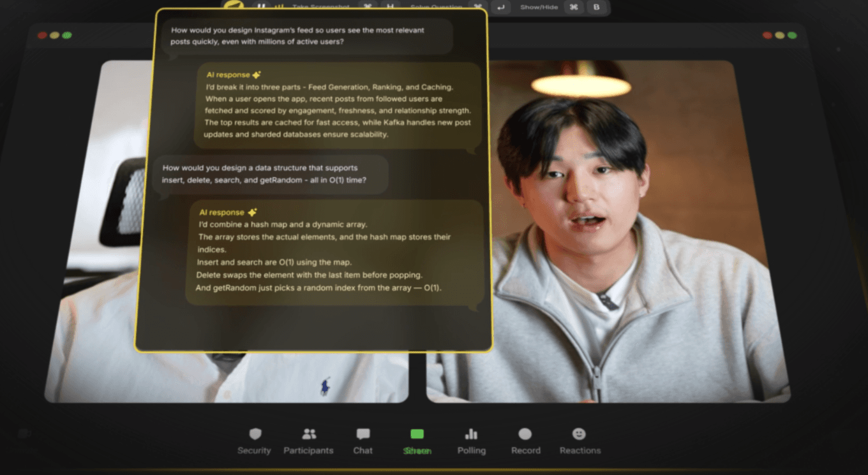The height and width of the screenshot is (475, 868).
Task: Click the Record label in meeting toolbar
Action: tap(525, 450)
